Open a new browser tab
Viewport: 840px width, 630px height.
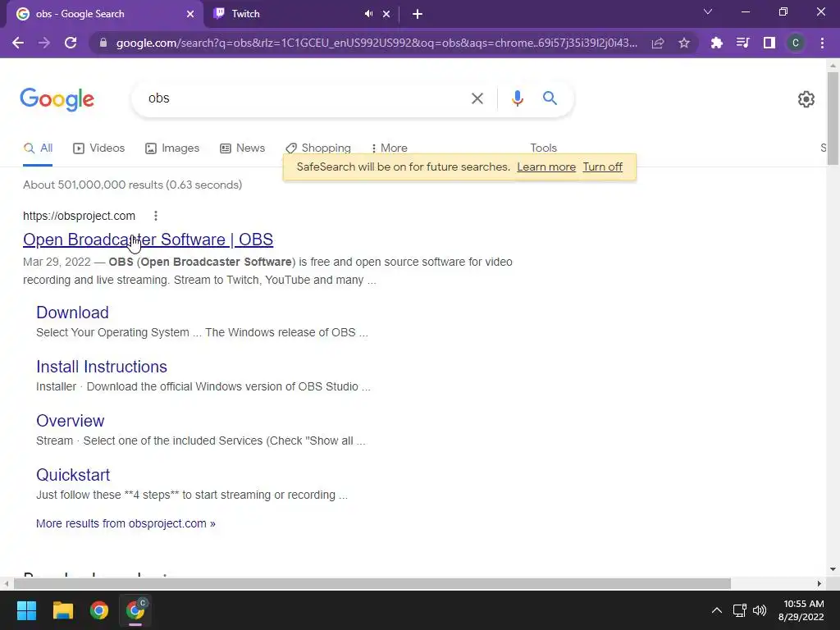click(x=418, y=15)
